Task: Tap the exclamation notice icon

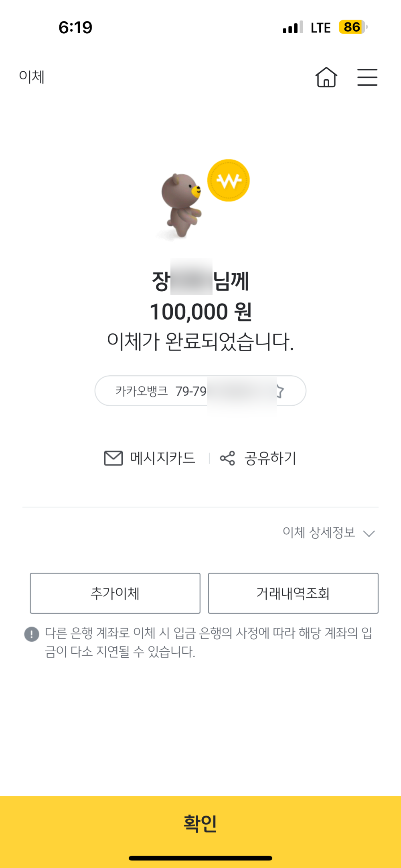Action: coord(32,634)
